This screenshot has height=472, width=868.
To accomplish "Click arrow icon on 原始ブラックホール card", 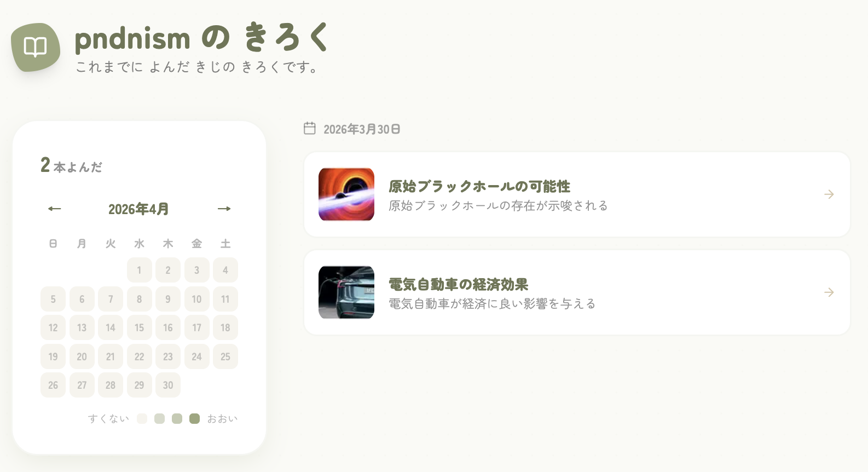I will [829, 194].
